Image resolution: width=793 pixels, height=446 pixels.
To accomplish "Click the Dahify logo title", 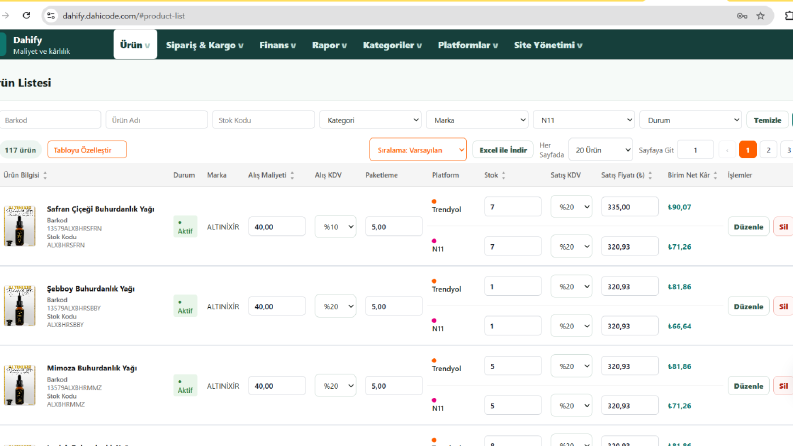I will (x=27, y=40).
